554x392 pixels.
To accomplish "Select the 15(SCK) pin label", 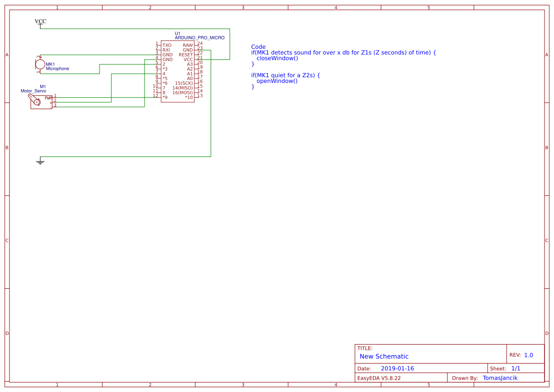I will coord(184,83).
